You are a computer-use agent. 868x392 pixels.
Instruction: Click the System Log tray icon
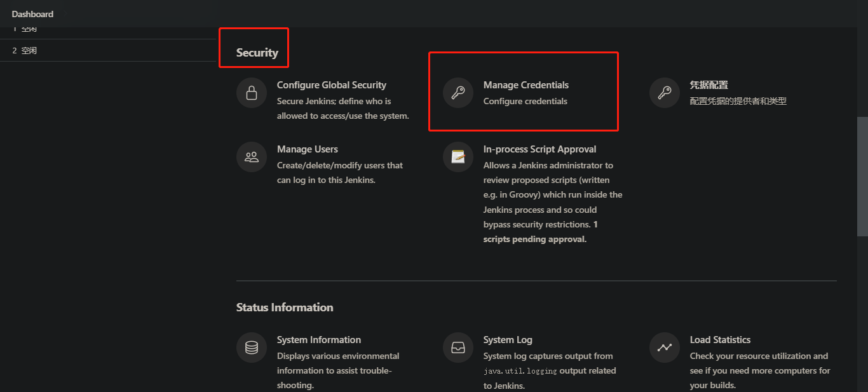point(458,348)
